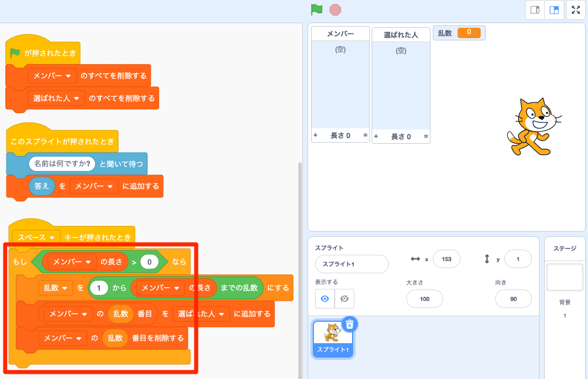This screenshot has height=379, width=588.
Task: Click the 答え reporter block
Action: click(x=42, y=186)
